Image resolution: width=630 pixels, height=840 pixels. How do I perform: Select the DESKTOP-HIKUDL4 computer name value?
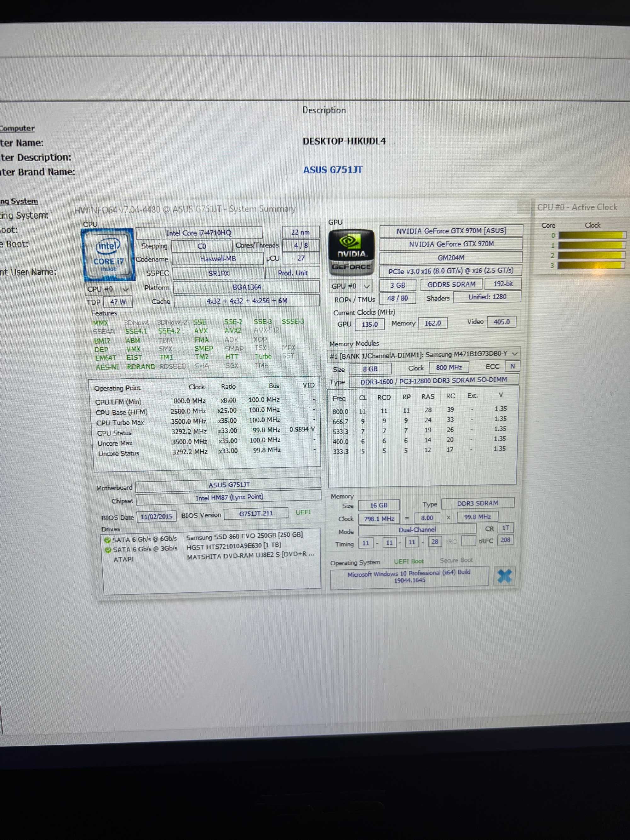[344, 141]
